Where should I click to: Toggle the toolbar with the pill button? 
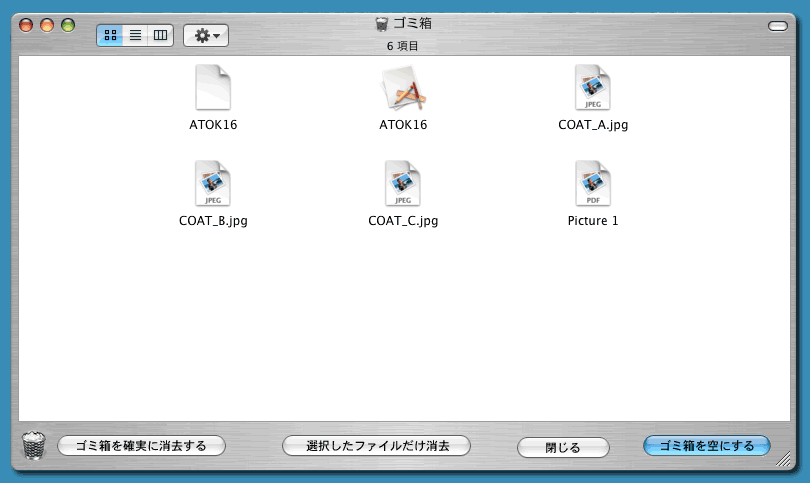tap(777, 26)
